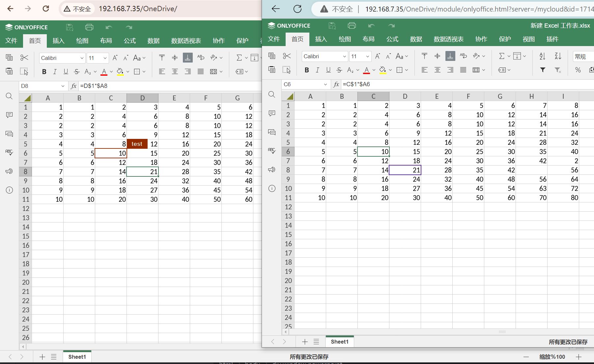Open the Feedback & Support sidebar icon
594x364 pixels.
click(272, 169)
